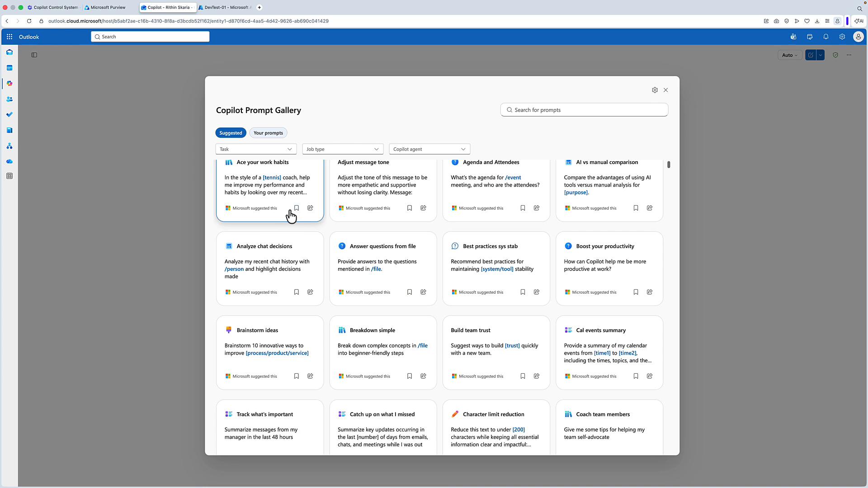Click the browser address bar URL
The width and height of the screenshot is (868, 488).
pyautogui.click(x=188, y=21)
